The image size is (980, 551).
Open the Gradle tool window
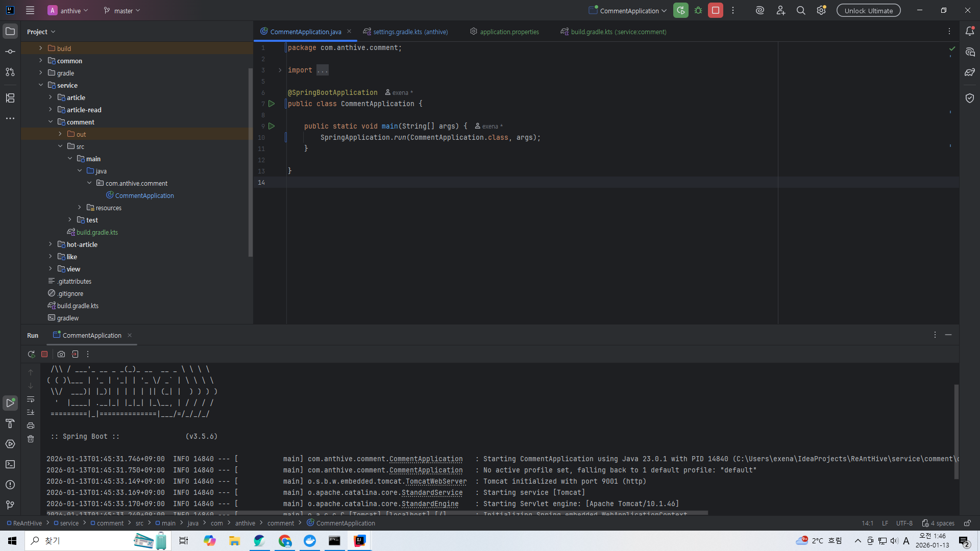(x=970, y=72)
